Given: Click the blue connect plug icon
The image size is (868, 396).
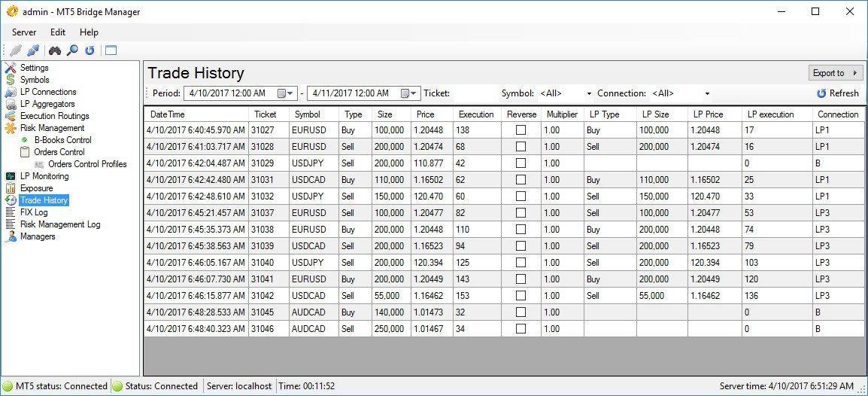Looking at the screenshot, I should [32, 50].
